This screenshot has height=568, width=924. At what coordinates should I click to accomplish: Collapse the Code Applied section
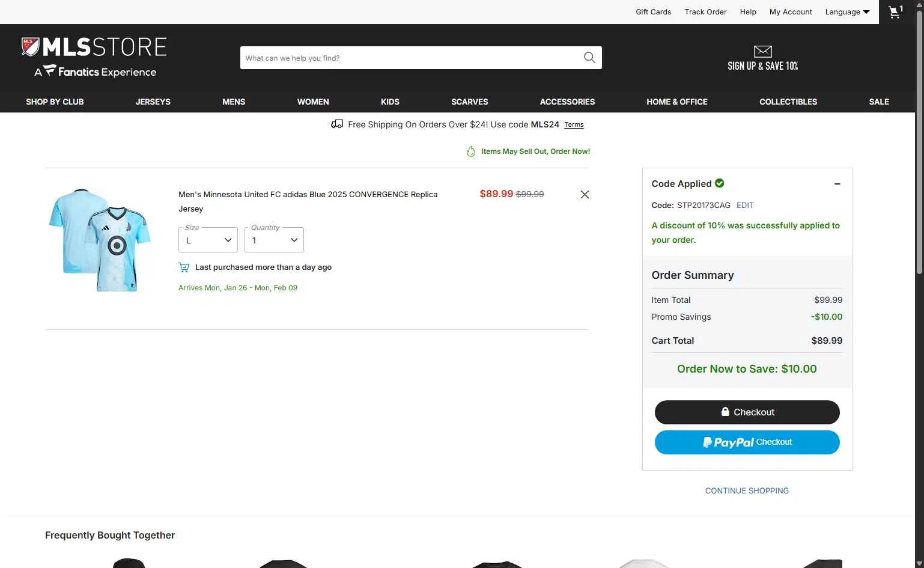click(837, 184)
